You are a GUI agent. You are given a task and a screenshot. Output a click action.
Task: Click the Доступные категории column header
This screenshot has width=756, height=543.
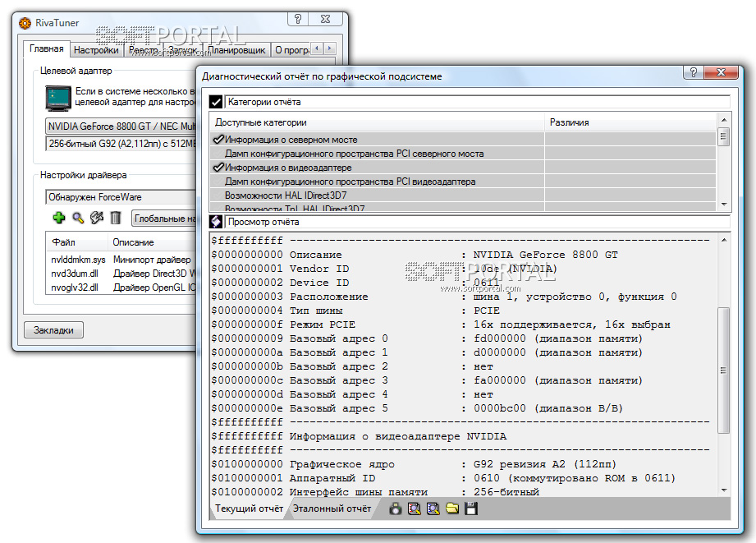pyautogui.click(x=377, y=122)
